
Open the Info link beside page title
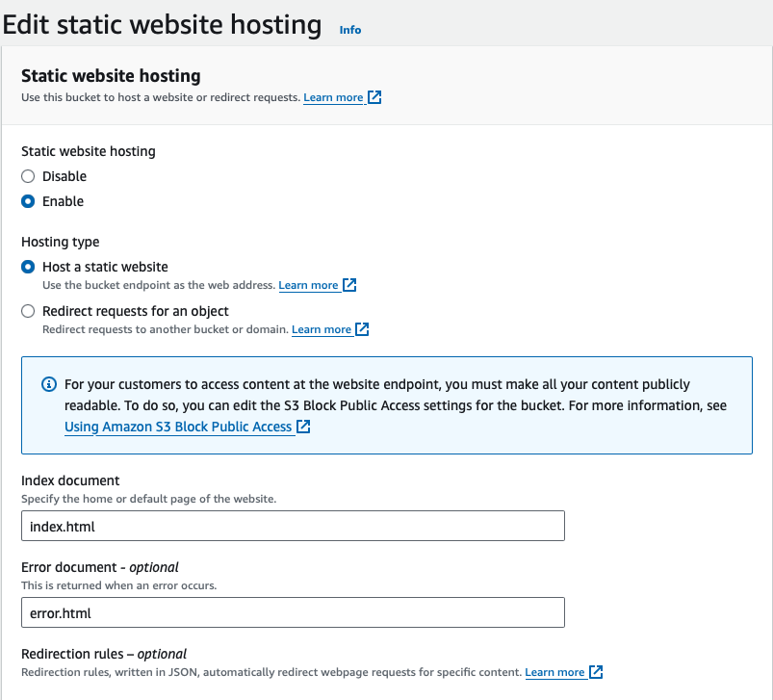tap(350, 30)
